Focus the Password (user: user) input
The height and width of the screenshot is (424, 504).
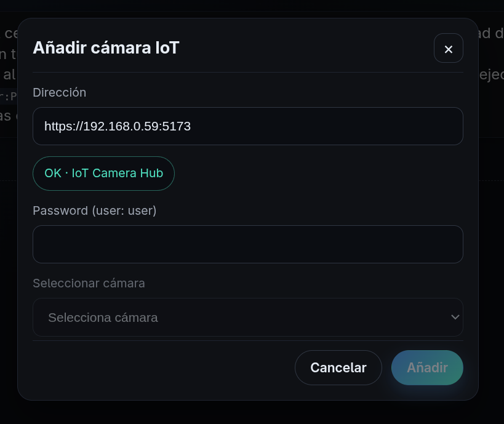(248, 244)
